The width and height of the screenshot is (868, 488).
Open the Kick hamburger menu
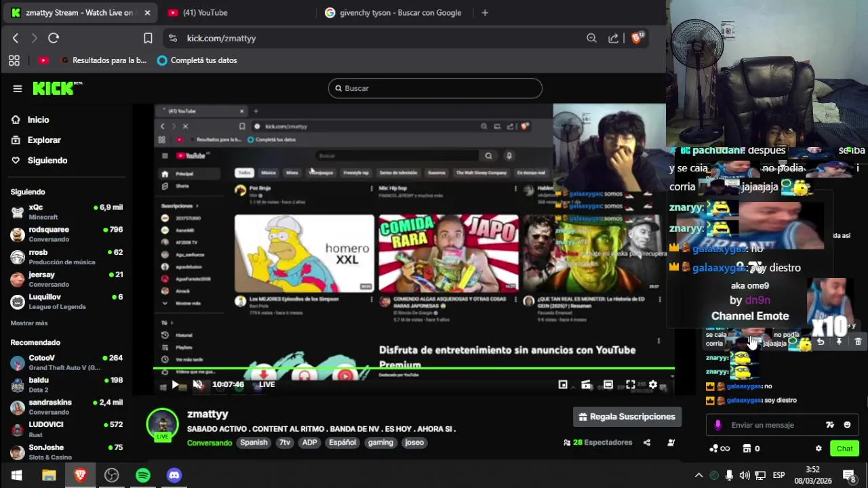click(x=18, y=88)
